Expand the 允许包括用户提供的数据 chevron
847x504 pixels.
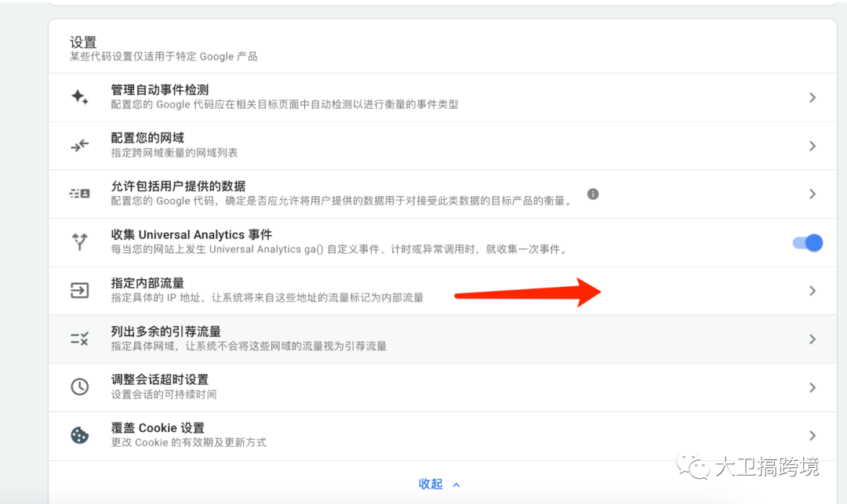(812, 194)
